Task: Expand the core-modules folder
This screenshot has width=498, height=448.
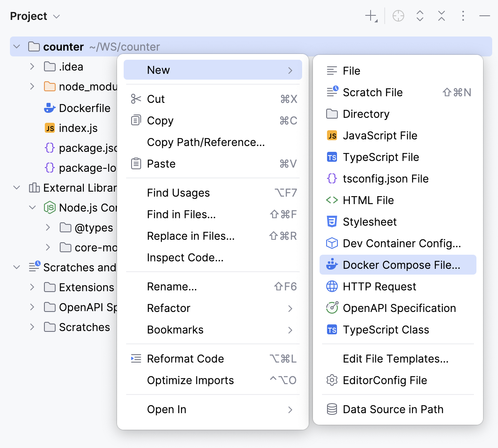Action: [48, 247]
